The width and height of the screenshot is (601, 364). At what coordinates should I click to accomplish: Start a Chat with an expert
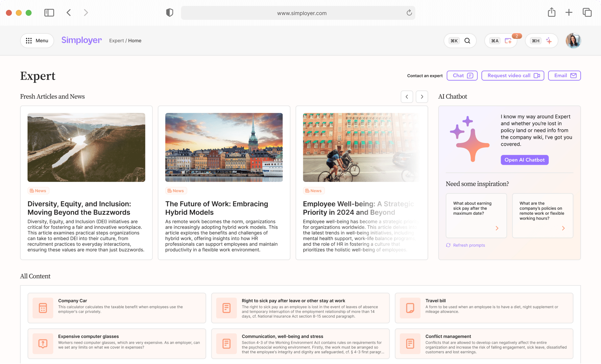pyautogui.click(x=462, y=76)
